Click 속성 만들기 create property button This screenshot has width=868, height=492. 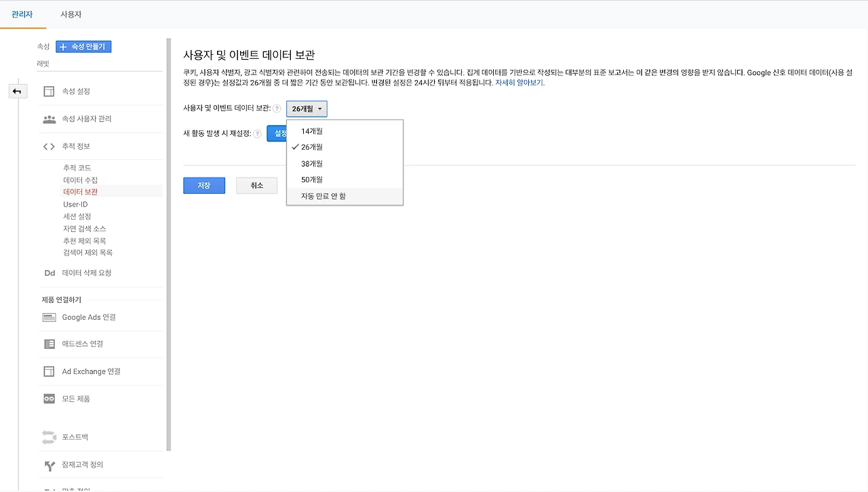[x=83, y=46]
